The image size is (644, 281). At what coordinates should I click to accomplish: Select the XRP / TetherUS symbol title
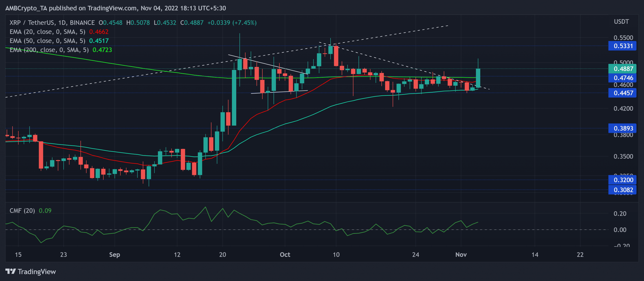click(52, 23)
